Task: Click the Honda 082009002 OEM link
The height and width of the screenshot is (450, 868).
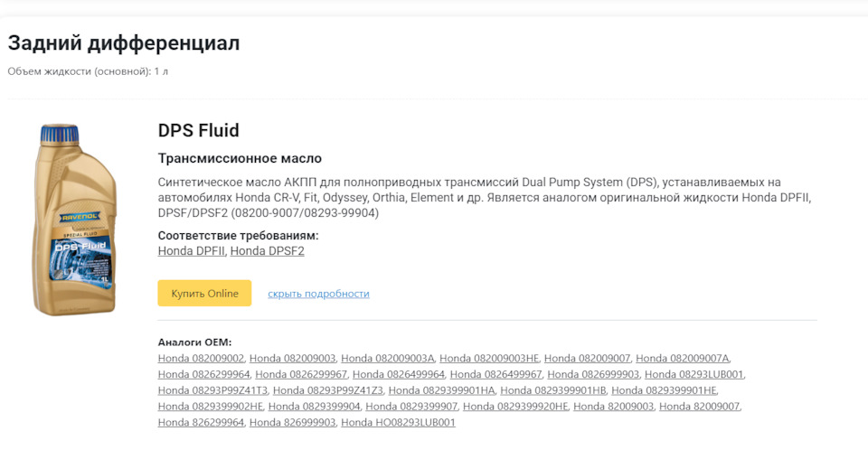Action: pos(201,359)
